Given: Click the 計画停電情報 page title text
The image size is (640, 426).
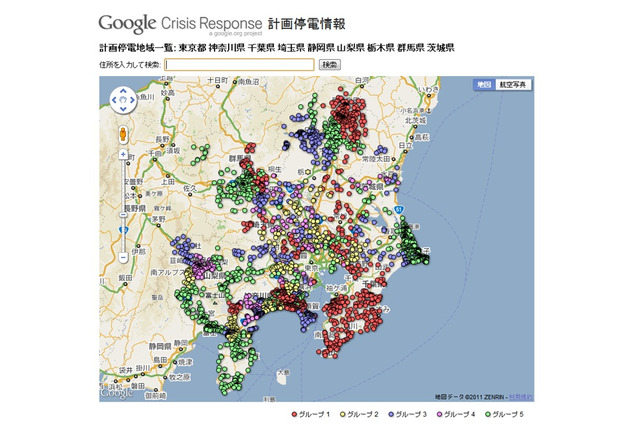Looking at the screenshot, I should pos(307,24).
